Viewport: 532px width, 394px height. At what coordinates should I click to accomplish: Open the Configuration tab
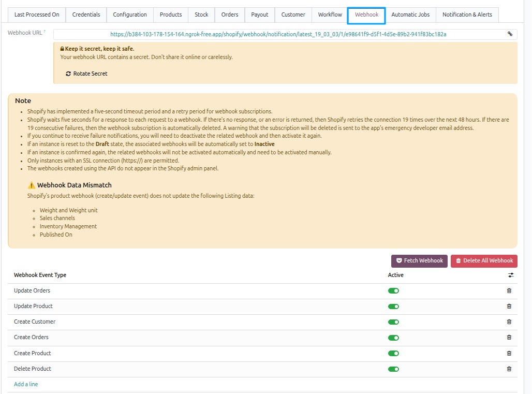tap(130, 14)
